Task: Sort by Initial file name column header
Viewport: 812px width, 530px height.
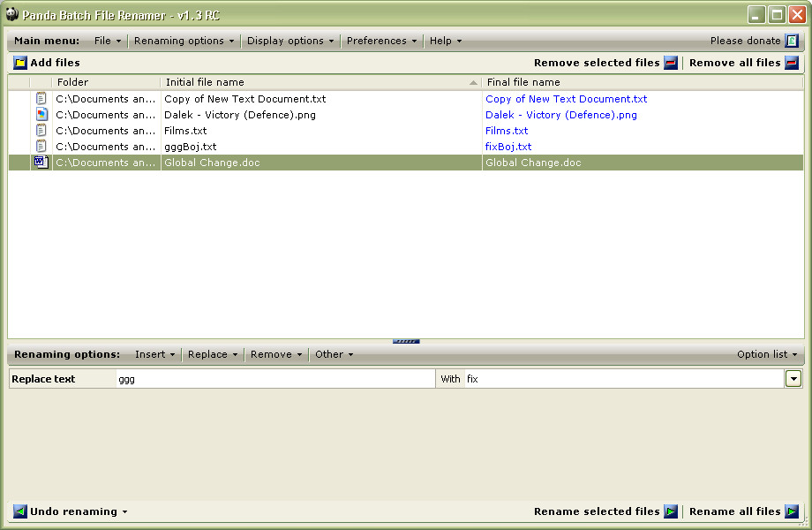Action: tap(320, 82)
